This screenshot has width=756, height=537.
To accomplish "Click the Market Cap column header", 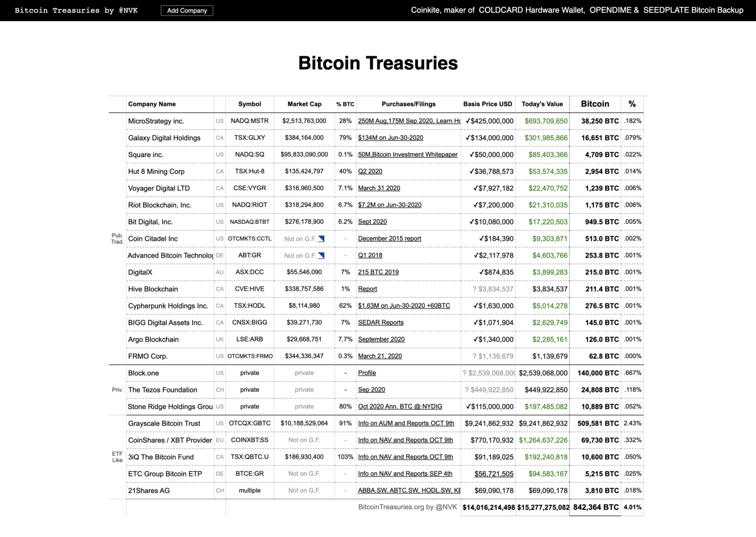I will point(304,104).
